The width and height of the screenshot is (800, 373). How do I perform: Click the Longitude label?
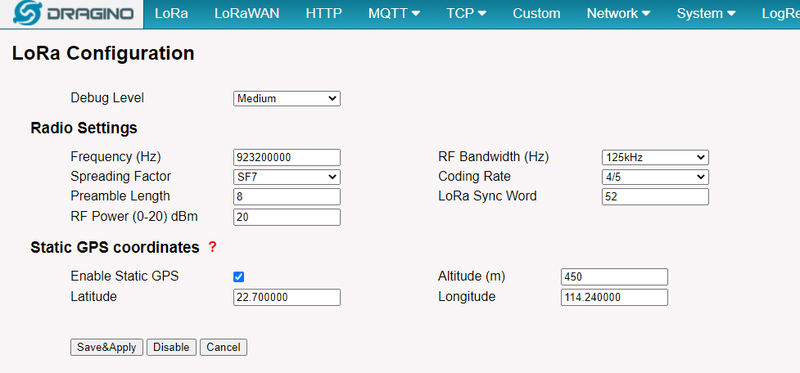pyautogui.click(x=467, y=297)
